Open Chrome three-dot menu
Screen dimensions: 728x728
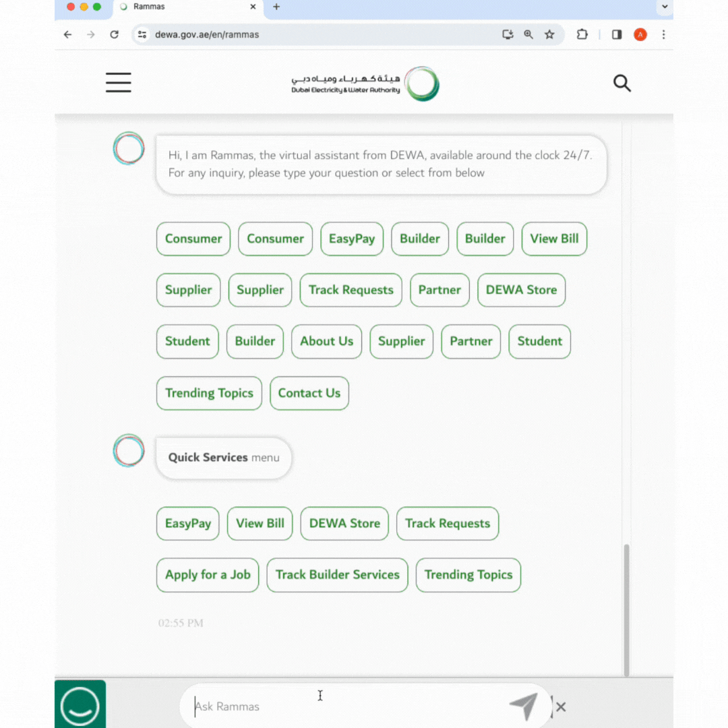[x=663, y=34]
